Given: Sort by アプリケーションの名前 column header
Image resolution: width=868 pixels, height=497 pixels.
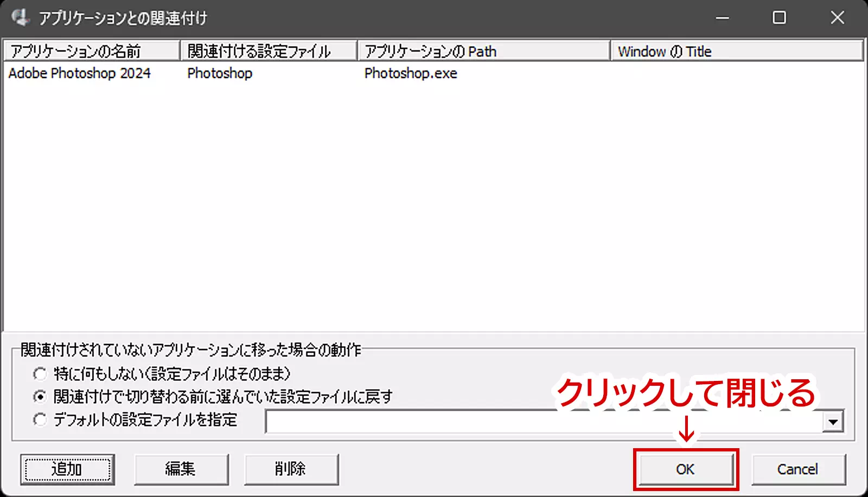Looking at the screenshot, I should pos(92,51).
